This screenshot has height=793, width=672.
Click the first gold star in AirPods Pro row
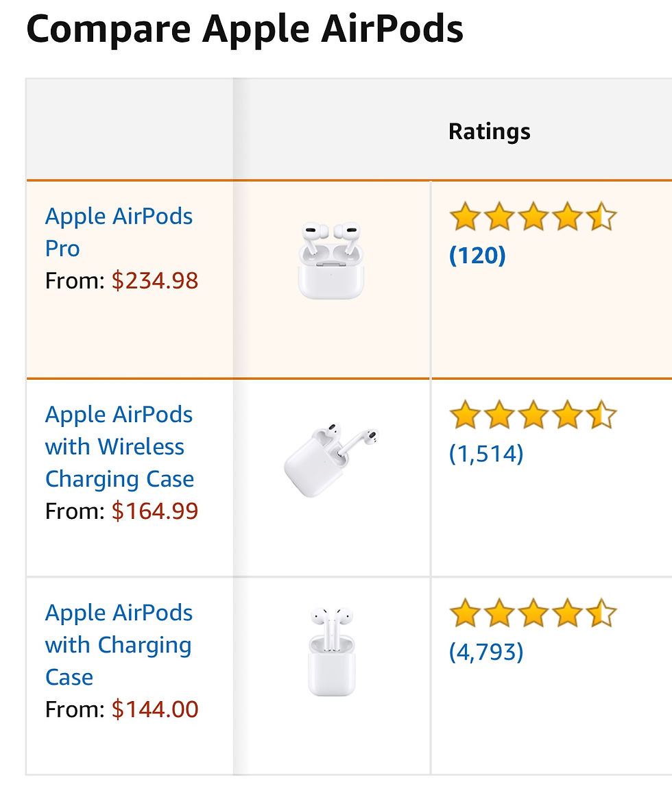click(464, 217)
